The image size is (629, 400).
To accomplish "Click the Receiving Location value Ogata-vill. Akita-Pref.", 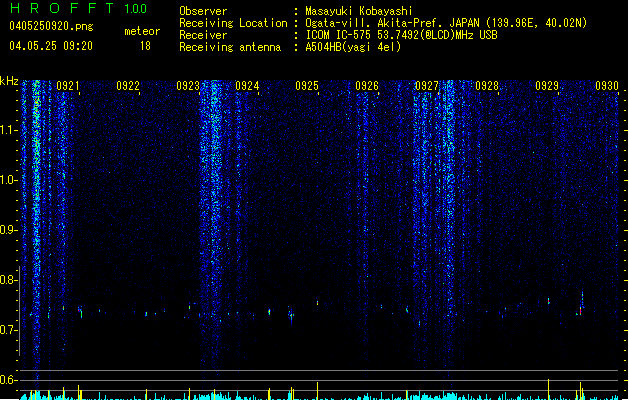I will click(375, 23).
